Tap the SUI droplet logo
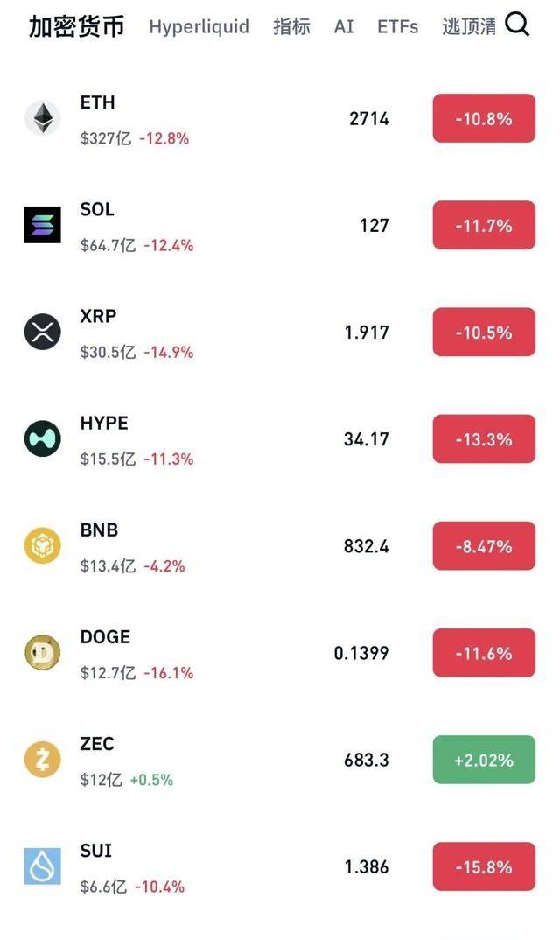The image size is (560, 940). pyautogui.click(x=42, y=866)
